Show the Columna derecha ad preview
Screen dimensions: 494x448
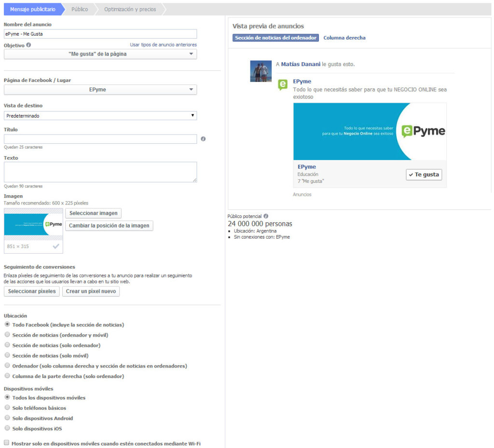[x=344, y=38]
